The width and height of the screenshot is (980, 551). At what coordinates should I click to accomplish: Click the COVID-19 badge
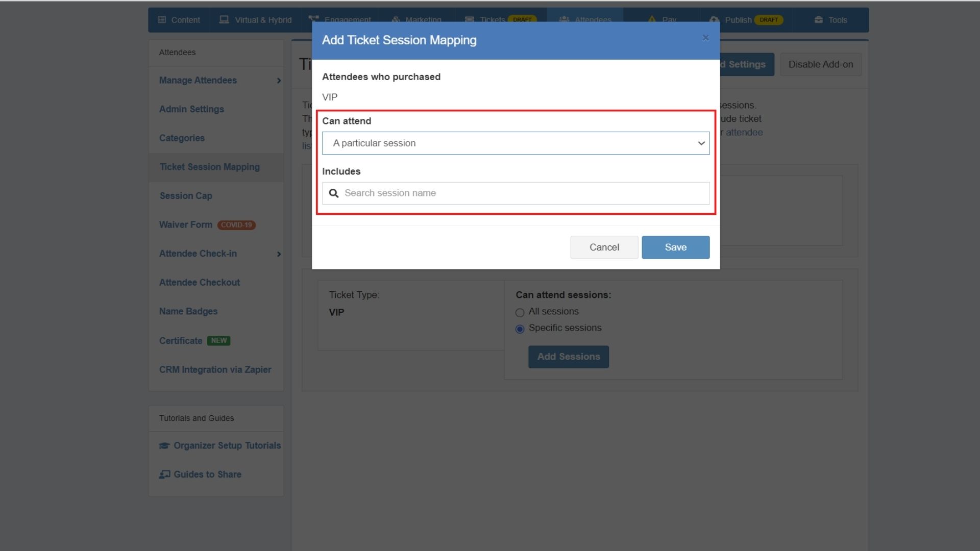(x=236, y=225)
